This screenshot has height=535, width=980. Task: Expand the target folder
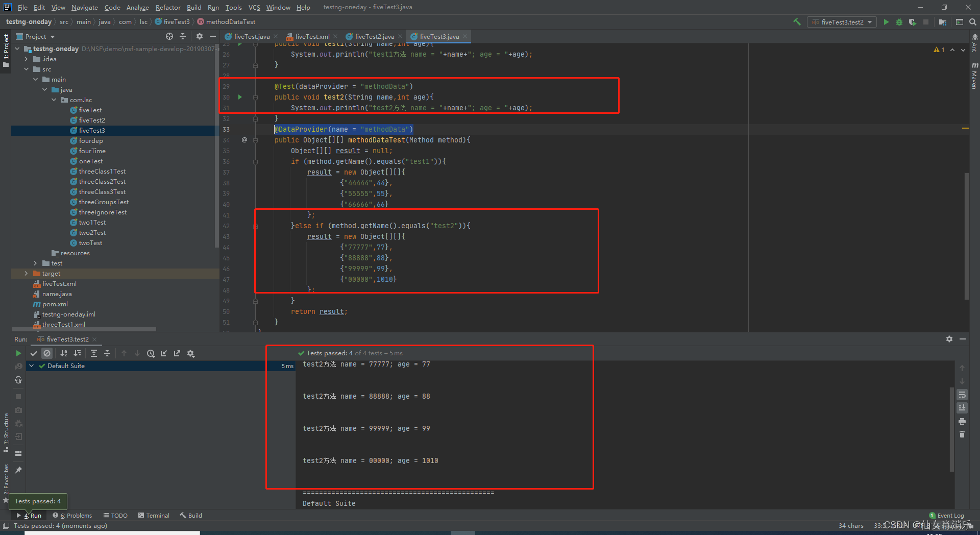pyautogui.click(x=27, y=274)
